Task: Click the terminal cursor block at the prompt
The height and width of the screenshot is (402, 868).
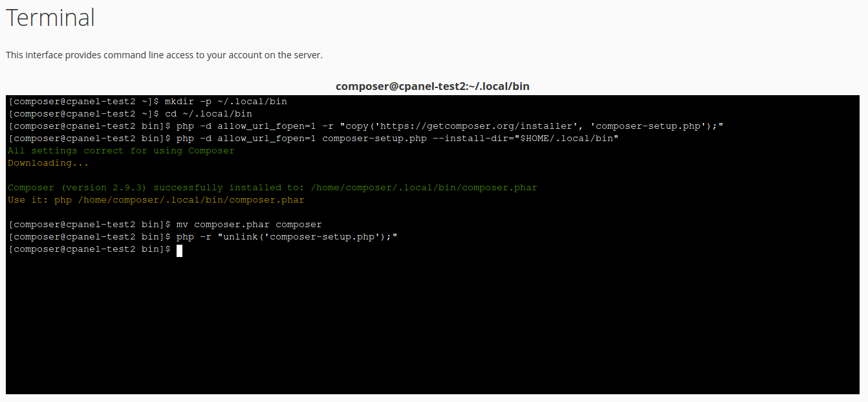Action: (x=179, y=250)
